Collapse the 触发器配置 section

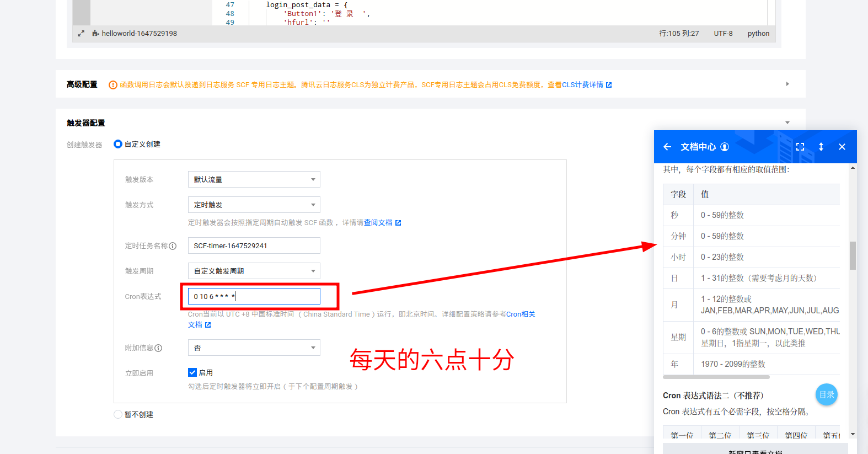click(x=787, y=123)
